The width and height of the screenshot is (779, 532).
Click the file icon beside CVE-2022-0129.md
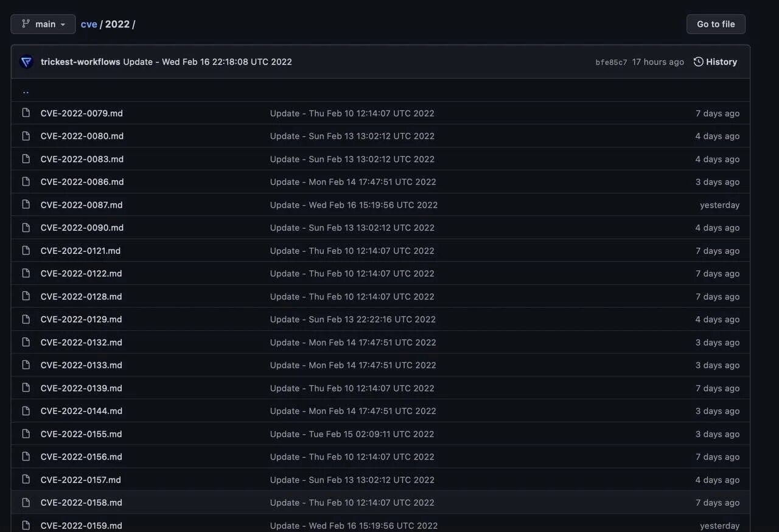tap(26, 320)
